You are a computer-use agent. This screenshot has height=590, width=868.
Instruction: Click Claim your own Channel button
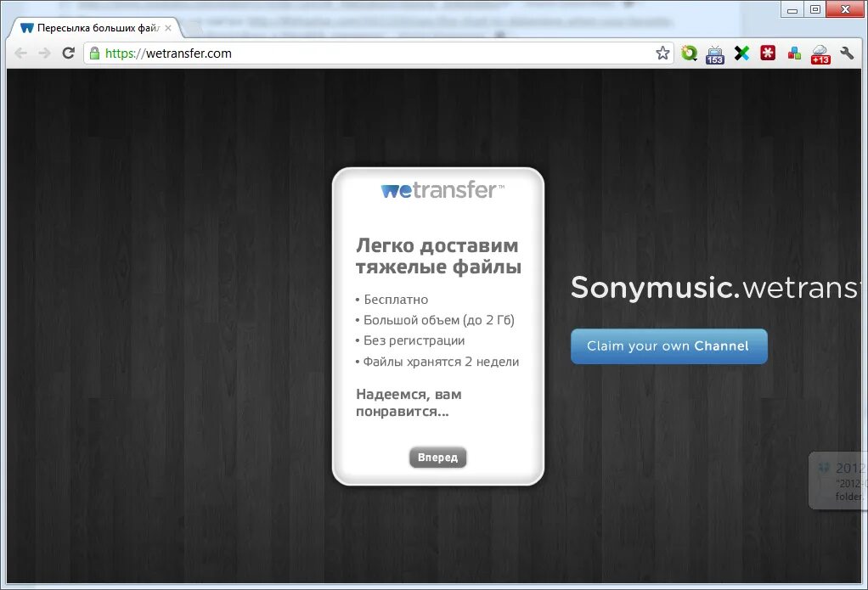668,346
